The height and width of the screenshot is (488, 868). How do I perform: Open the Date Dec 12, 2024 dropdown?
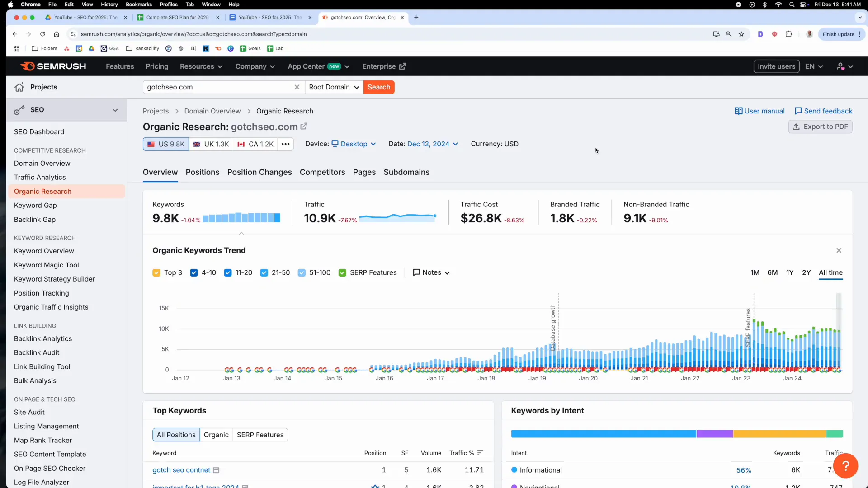[432, 144]
